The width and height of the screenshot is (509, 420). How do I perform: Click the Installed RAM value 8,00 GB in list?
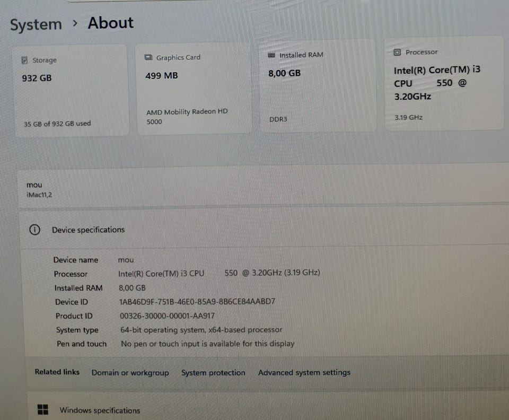pos(132,288)
